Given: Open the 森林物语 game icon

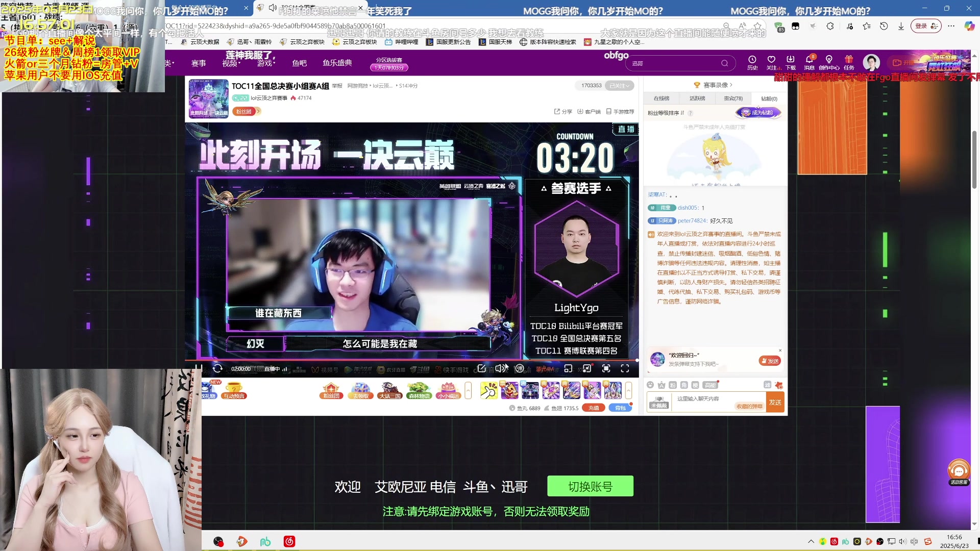Looking at the screenshot, I should 419,390.
